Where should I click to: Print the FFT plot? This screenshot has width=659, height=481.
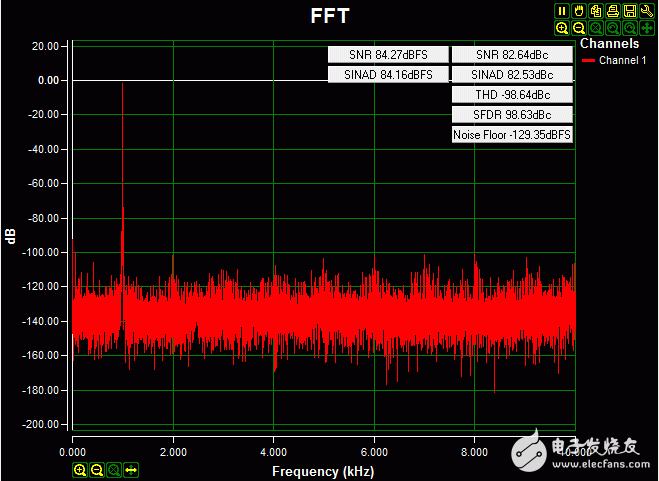[613, 11]
